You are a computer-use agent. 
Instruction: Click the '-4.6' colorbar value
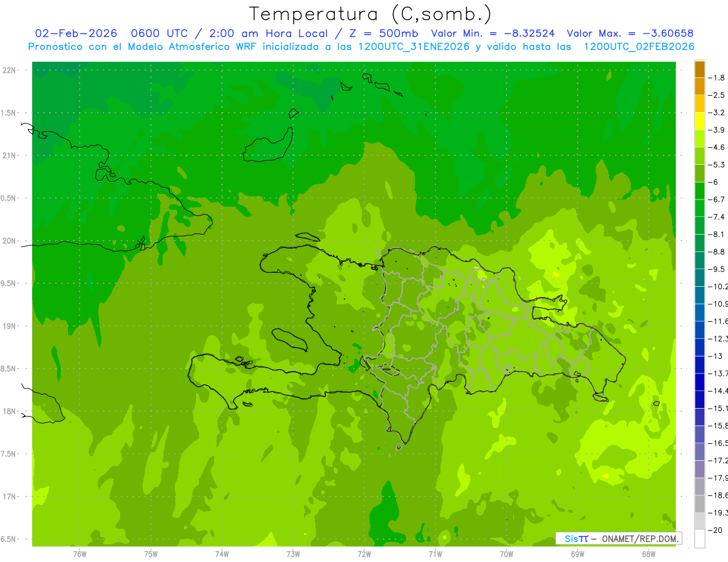point(716,147)
